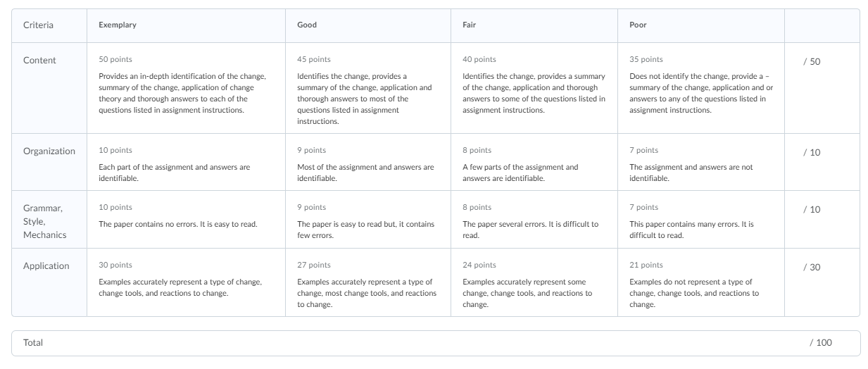The width and height of the screenshot is (868, 369).
Task: Pick Fair 24 points for Application
Action: [x=534, y=282]
